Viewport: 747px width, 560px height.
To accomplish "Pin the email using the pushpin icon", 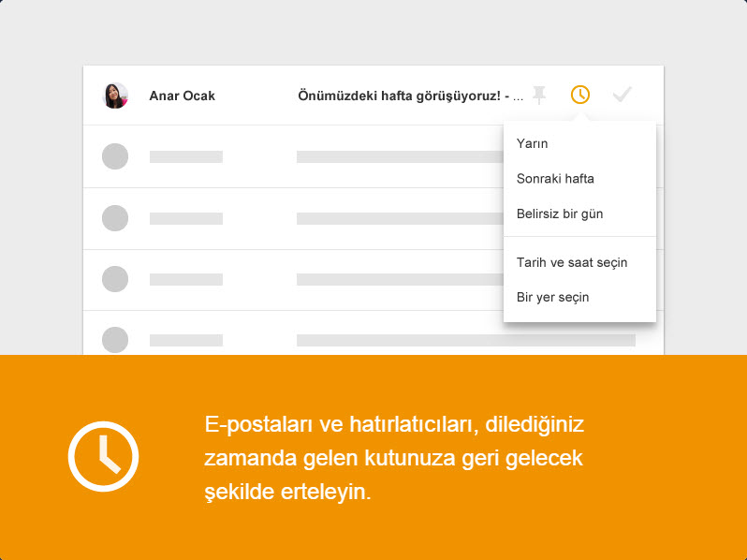I will (539, 95).
